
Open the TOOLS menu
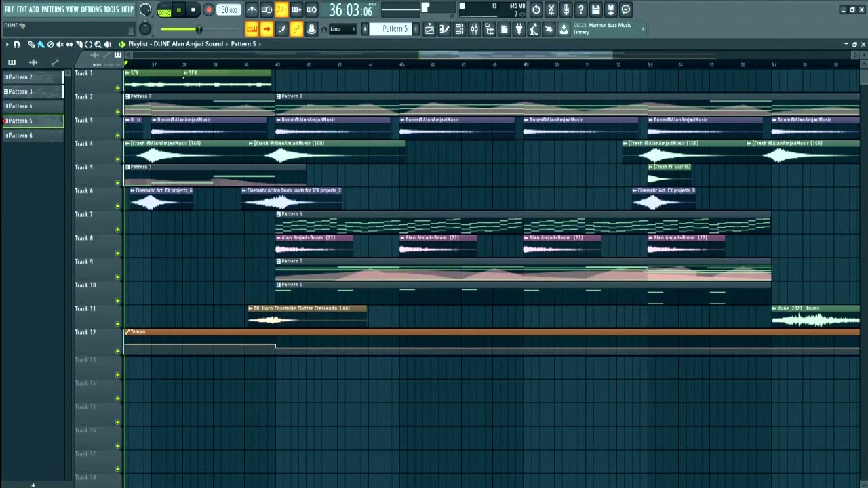pos(111,9)
